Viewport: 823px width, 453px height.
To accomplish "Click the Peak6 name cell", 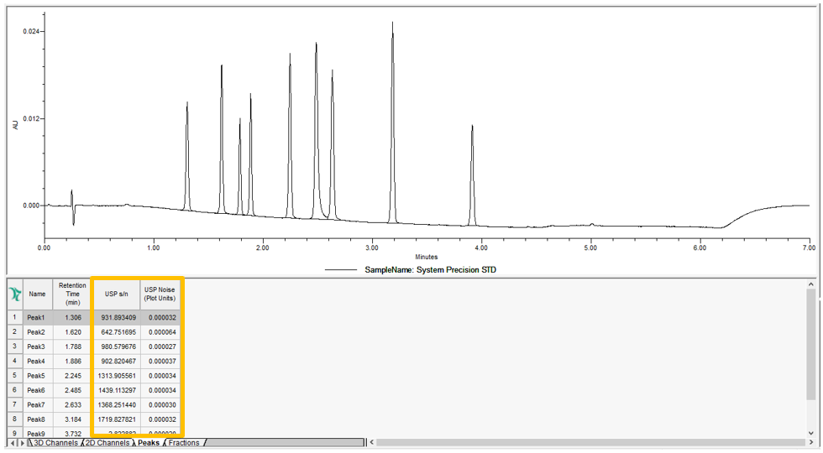I will [x=37, y=390].
